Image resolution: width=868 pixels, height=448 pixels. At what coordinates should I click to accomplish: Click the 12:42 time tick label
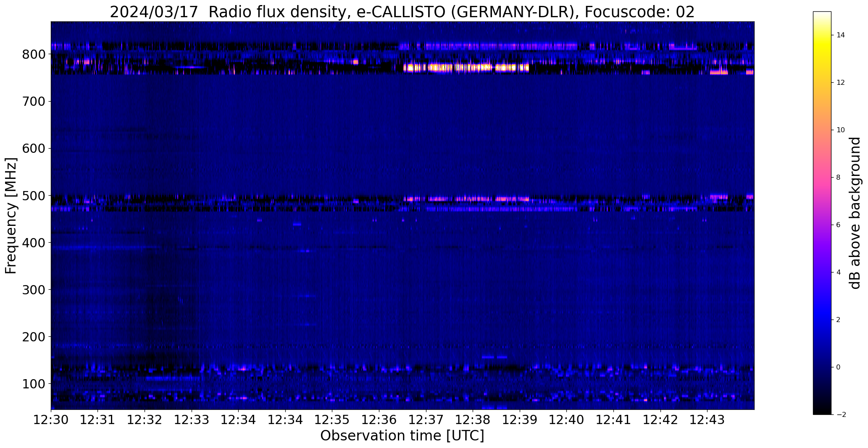point(661,420)
